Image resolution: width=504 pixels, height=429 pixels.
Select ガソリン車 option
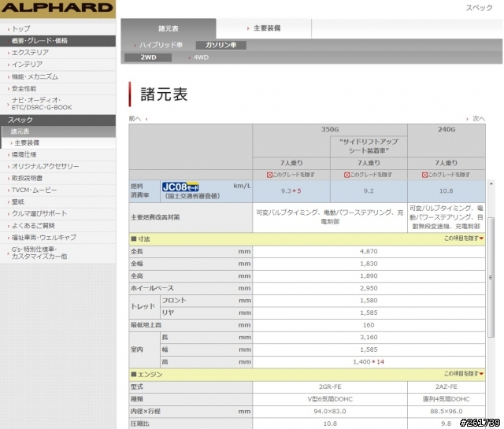pos(221,45)
